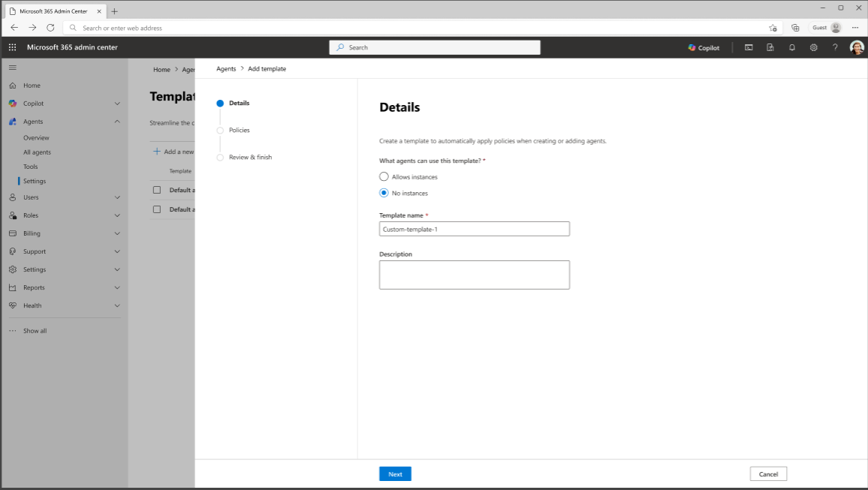868x490 pixels.
Task: Open All agents in sidebar
Action: tap(37, 152)
